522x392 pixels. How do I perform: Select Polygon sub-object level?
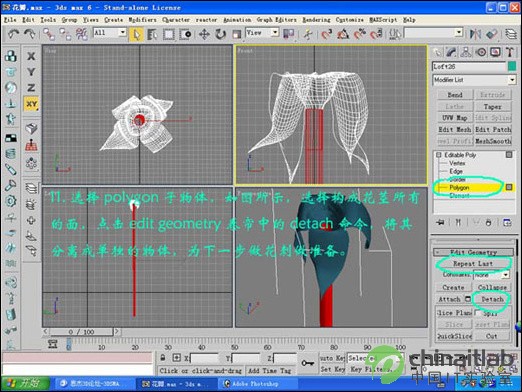459,188
